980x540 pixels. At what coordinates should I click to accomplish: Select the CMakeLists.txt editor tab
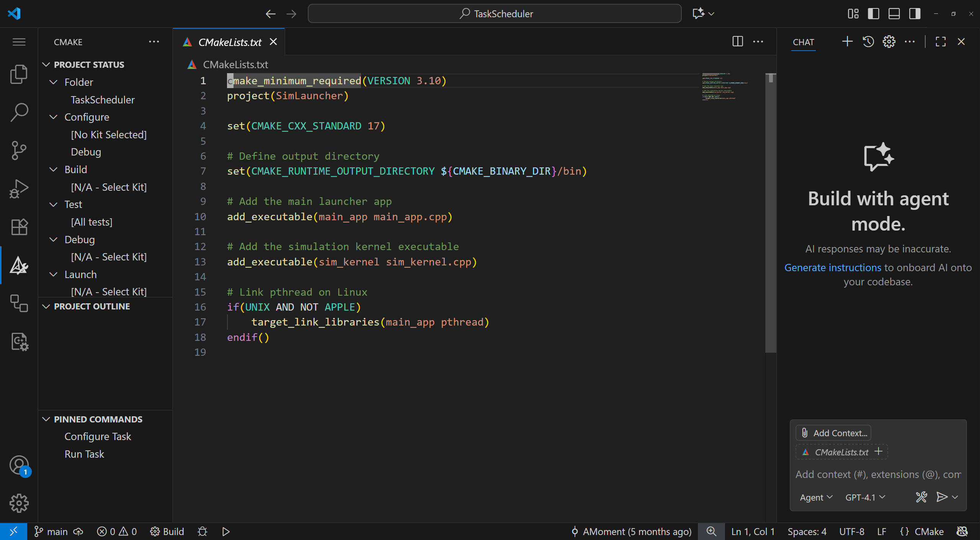coord(229,42)
